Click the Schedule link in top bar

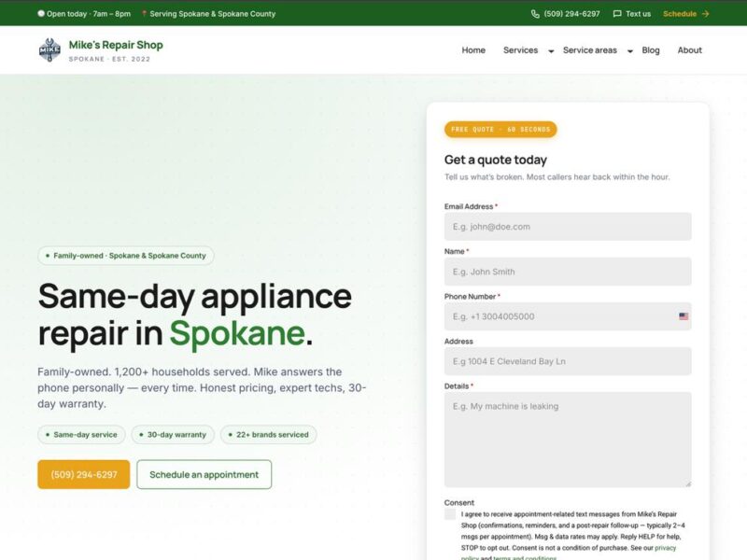(x=686, y=14)
